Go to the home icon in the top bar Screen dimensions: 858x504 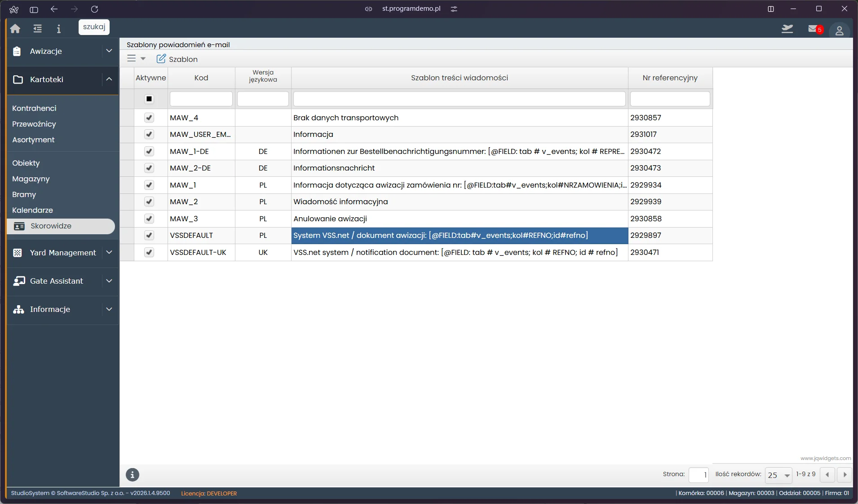(x=15, y=29)
